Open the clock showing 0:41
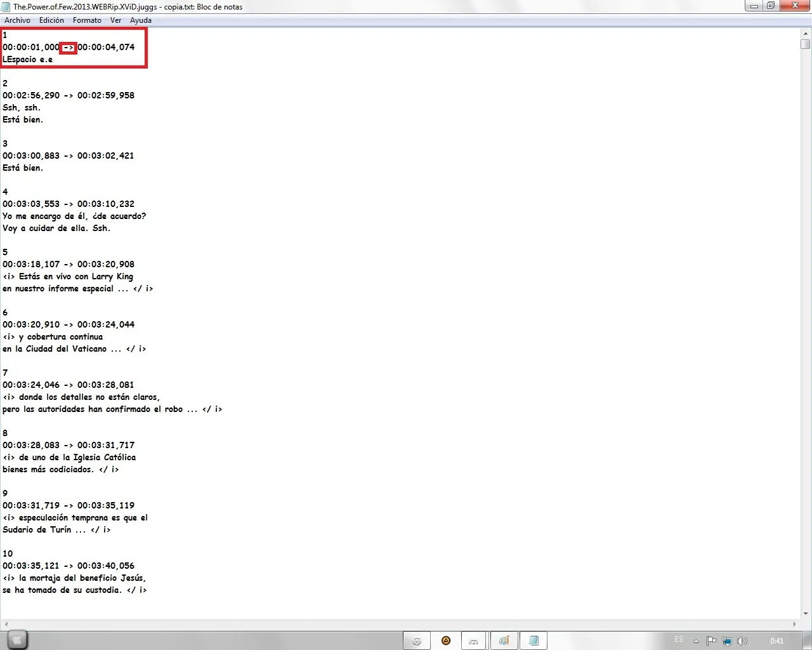Image resolution: width=812 pixels, height=650 pixels. [776, 641]
